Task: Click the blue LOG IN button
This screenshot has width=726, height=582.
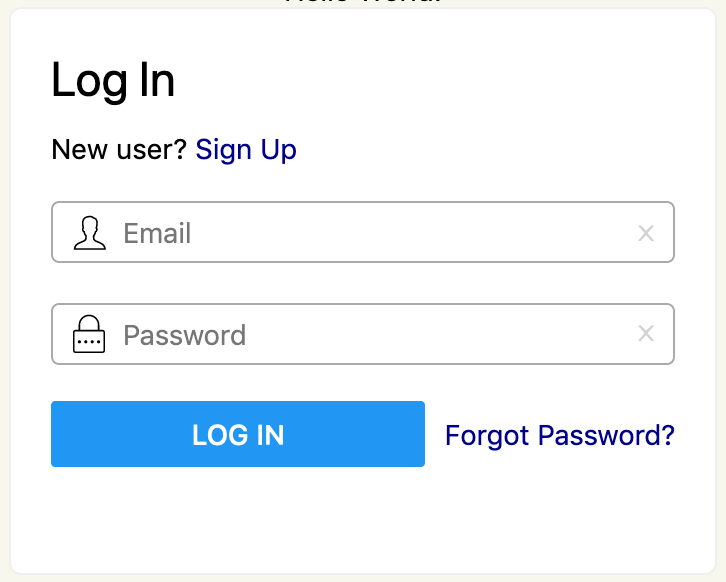Action: (238, 434)
